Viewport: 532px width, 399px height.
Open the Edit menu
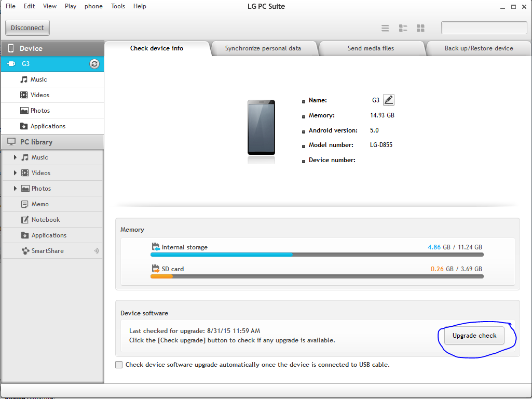pyautogui.click(x=29, y=6)
